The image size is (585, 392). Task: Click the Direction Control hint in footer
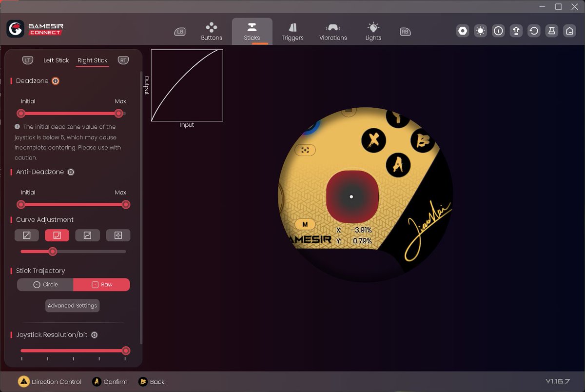point(50,382)
